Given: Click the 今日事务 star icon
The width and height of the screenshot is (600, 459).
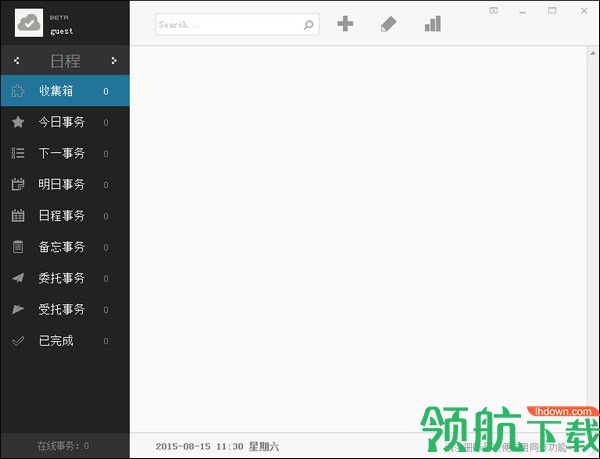Looking at the screenshot, I should coord(18,122).
